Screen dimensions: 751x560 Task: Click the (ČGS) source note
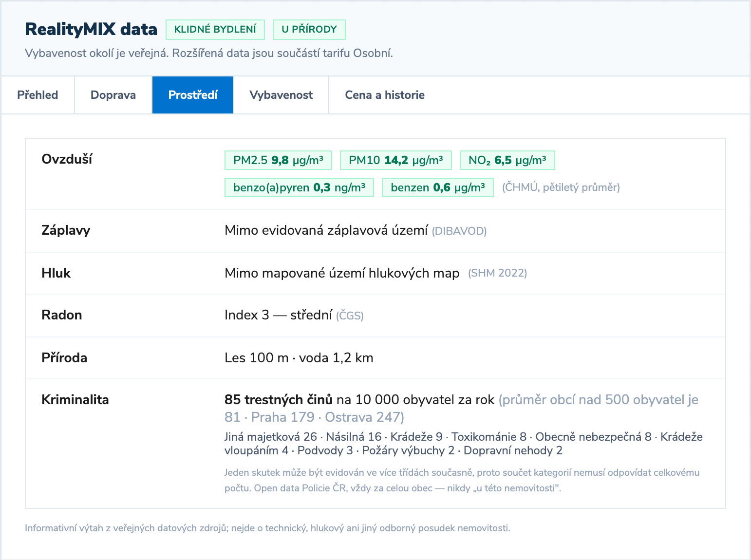click(x=350, y=316)
